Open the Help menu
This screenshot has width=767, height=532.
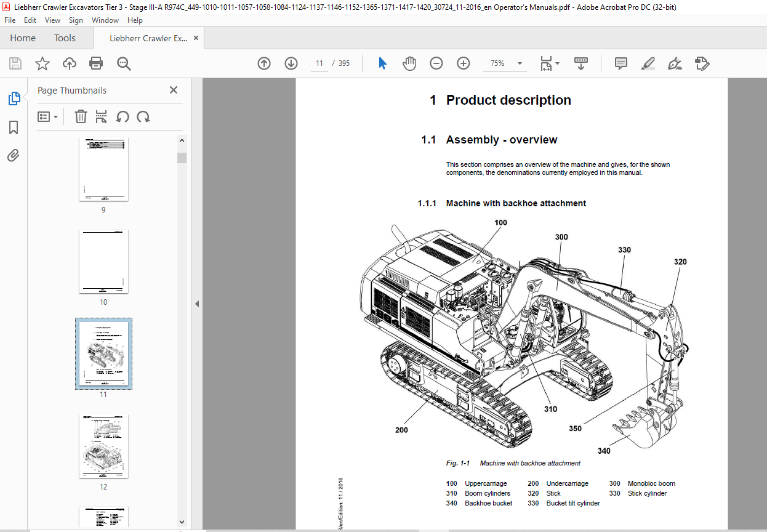(x=135, y=20)
